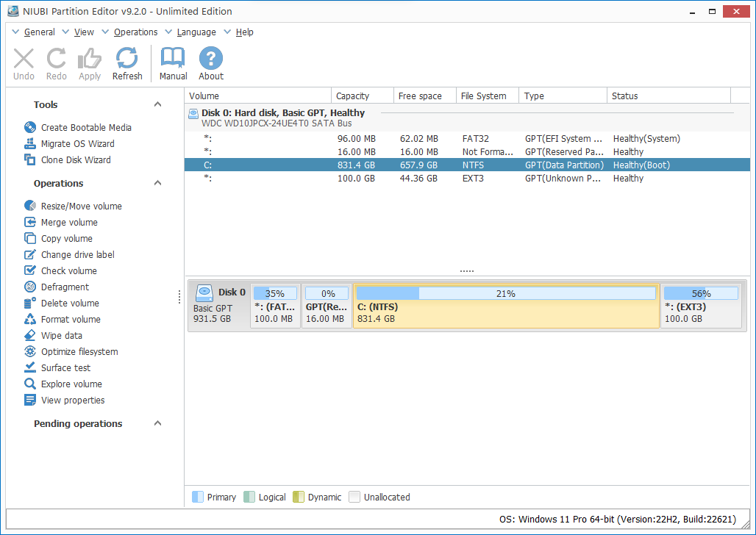
Task: Select Resize/Move volume operation
Action: 81,207
